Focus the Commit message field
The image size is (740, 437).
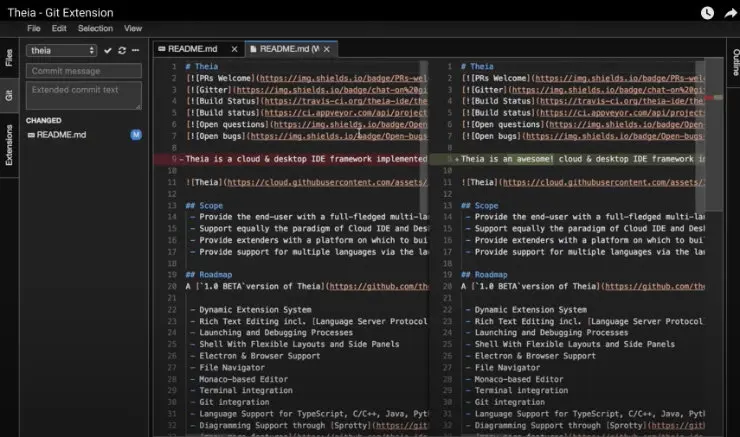pos(84,71)
